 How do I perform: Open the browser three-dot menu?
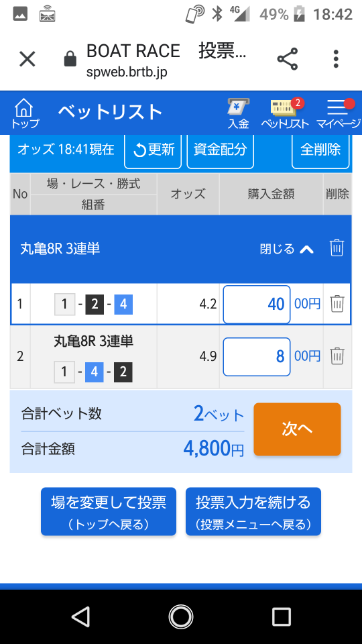pyautogui.click(x=336, y=59)
